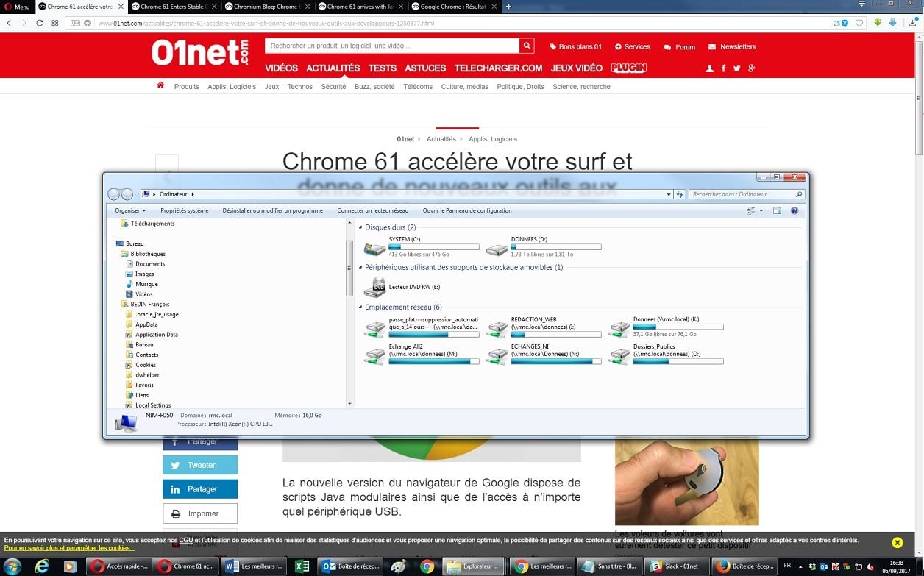Click 'Propriétés système' in Explorer toolbar
This screenshot has width=924, height=576.
pos(184,210)
